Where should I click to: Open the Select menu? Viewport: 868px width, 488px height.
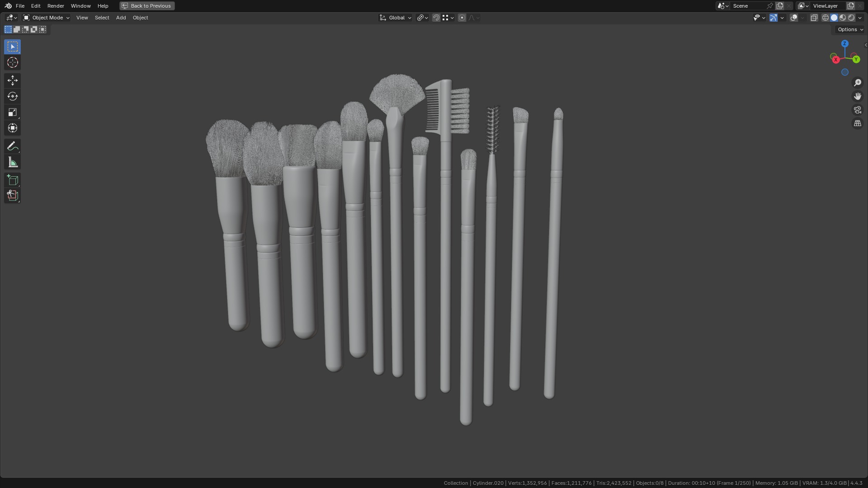click(x=102, y=18)
